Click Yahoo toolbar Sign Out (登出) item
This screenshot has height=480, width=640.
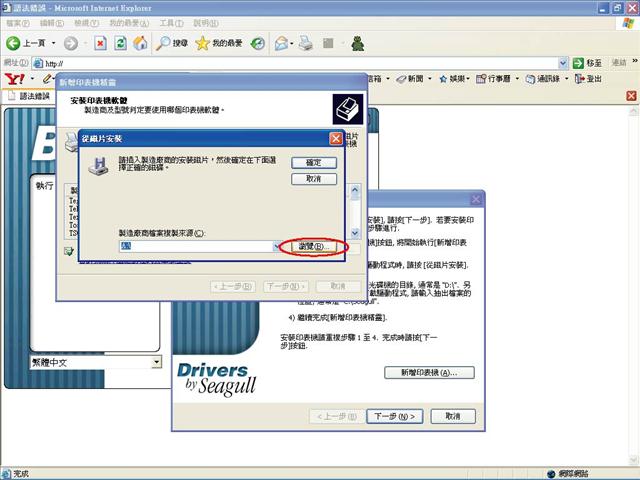(588, 78)
